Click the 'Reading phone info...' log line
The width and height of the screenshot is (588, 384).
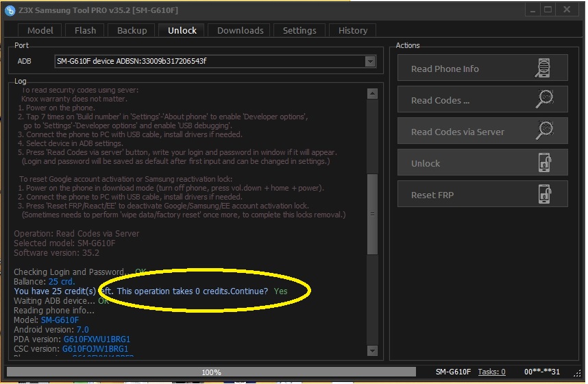[54, 311]
